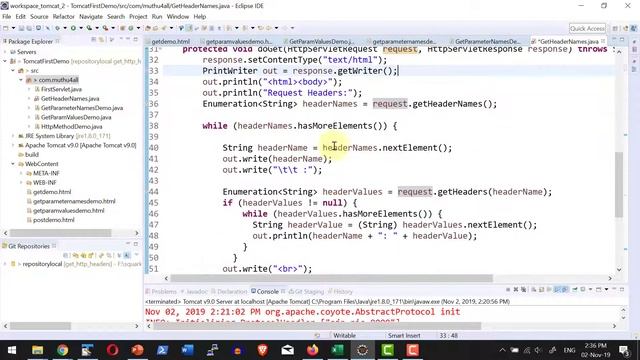Maximize the Package Explorer view

[x=136, y=39]
